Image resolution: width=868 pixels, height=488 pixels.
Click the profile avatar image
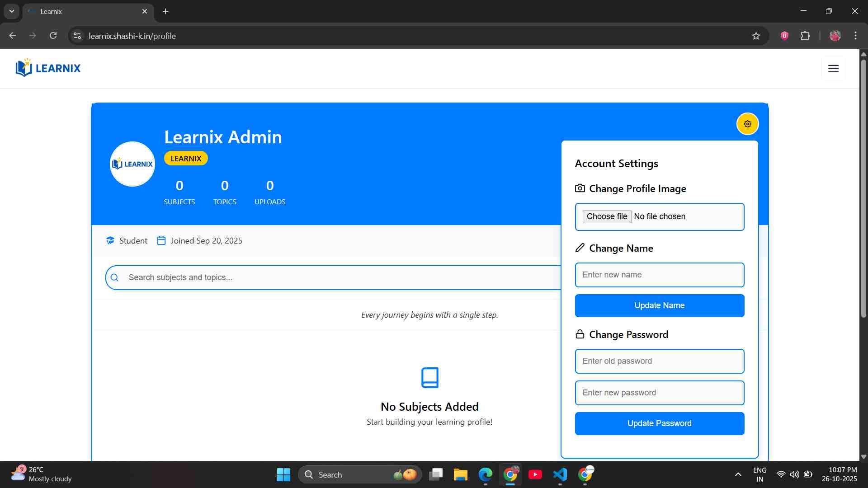point(132,164)
